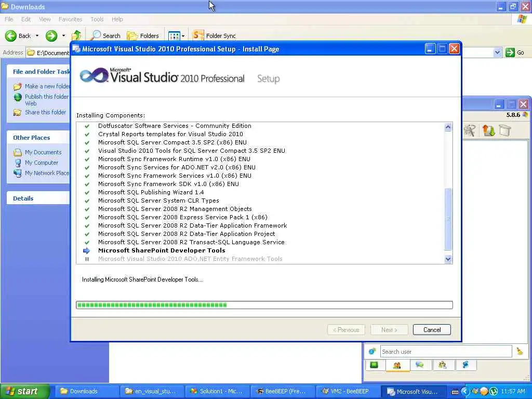The image size is (532, 399).
Task: Click the scroll down arrow in components list
Action: pyautogui.click(x=448, y=259)
